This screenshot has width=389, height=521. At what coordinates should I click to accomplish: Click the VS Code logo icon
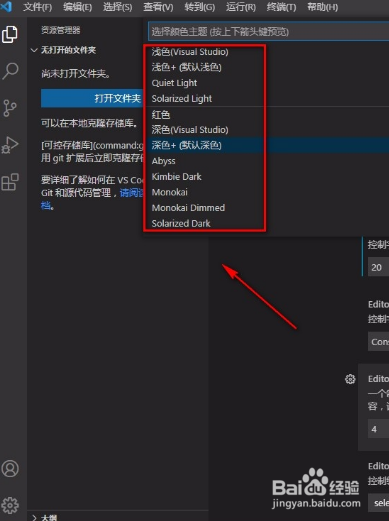click(6, 7)
